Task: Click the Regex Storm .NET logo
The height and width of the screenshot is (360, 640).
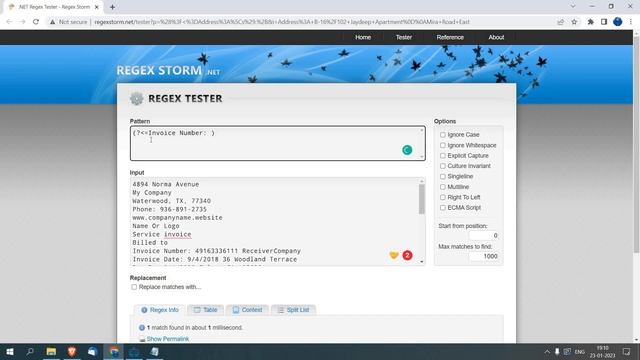Action: tap(168, 70)
